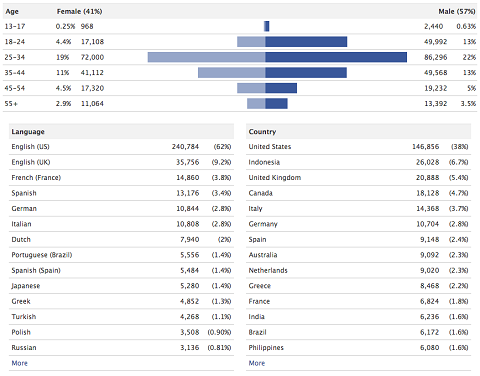The width and height of the screenshot is (480, 376).
Task: Click the Country table header
Action: point(358,131)
